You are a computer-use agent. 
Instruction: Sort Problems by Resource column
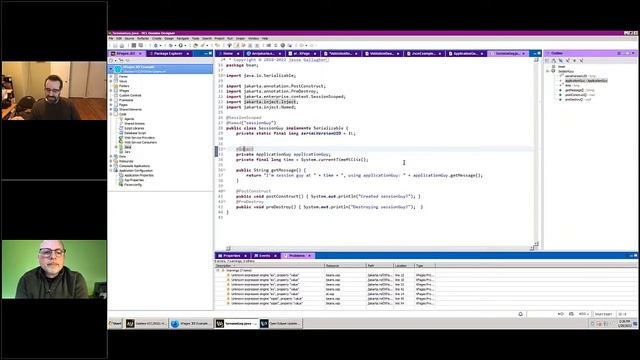pyautogui.click(x=345, y=266)
